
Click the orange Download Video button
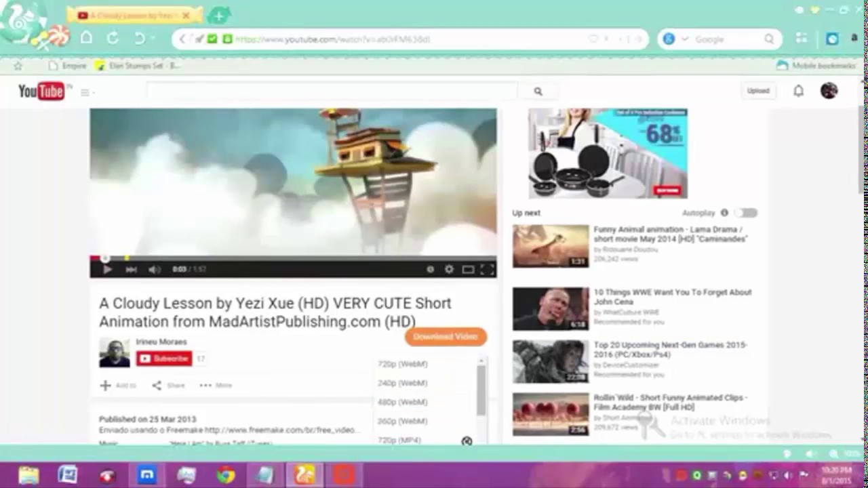point(446,337)
